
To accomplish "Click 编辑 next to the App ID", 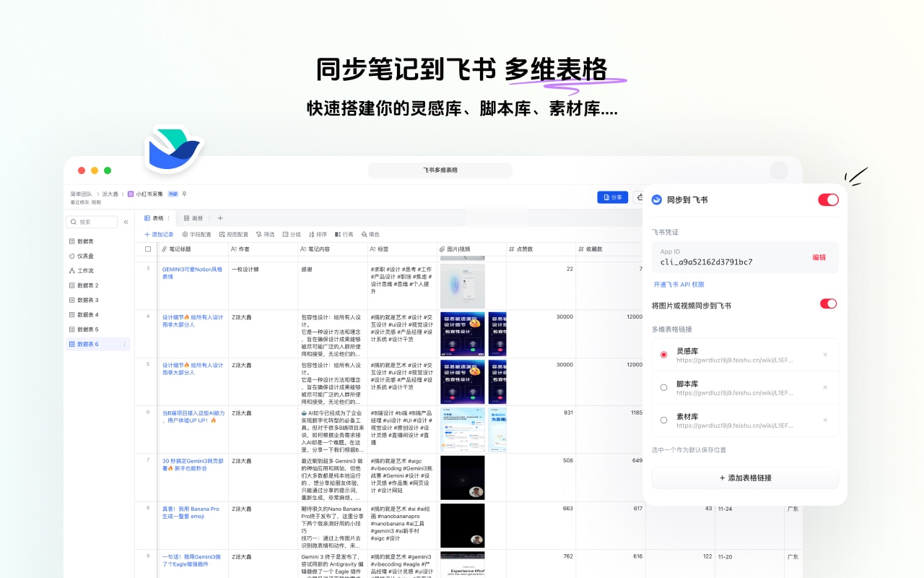I will (x=819, y=257).
